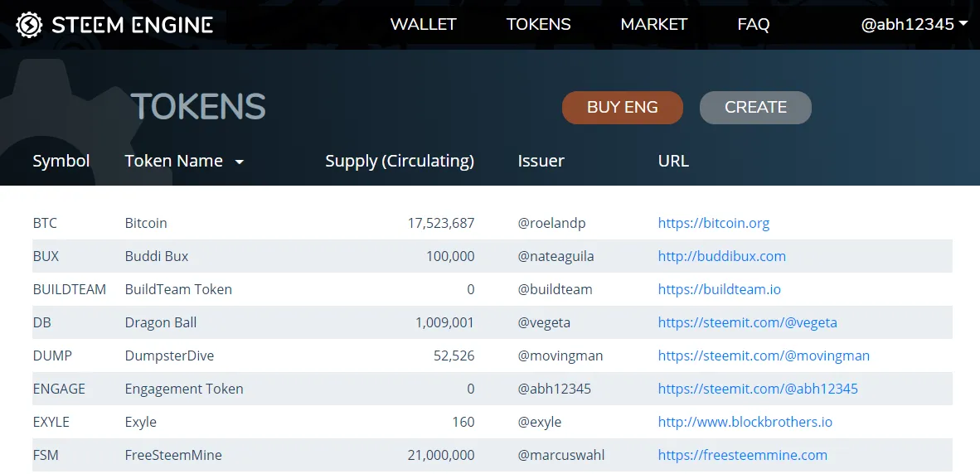Click the Token Name sort arrow
Viewport: 980px width, 474px height.
tap(239, 162)
